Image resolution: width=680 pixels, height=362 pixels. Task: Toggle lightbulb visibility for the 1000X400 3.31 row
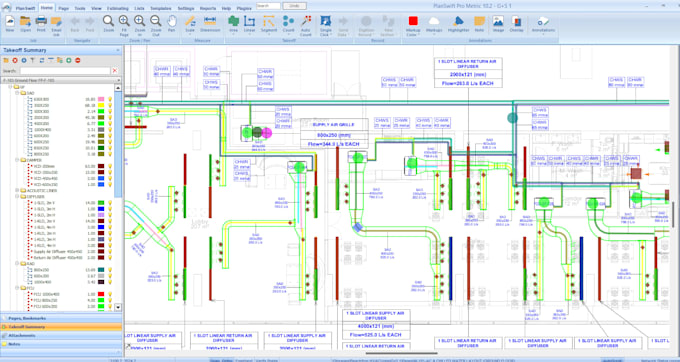pyautogui.click(x=110, y=130)
